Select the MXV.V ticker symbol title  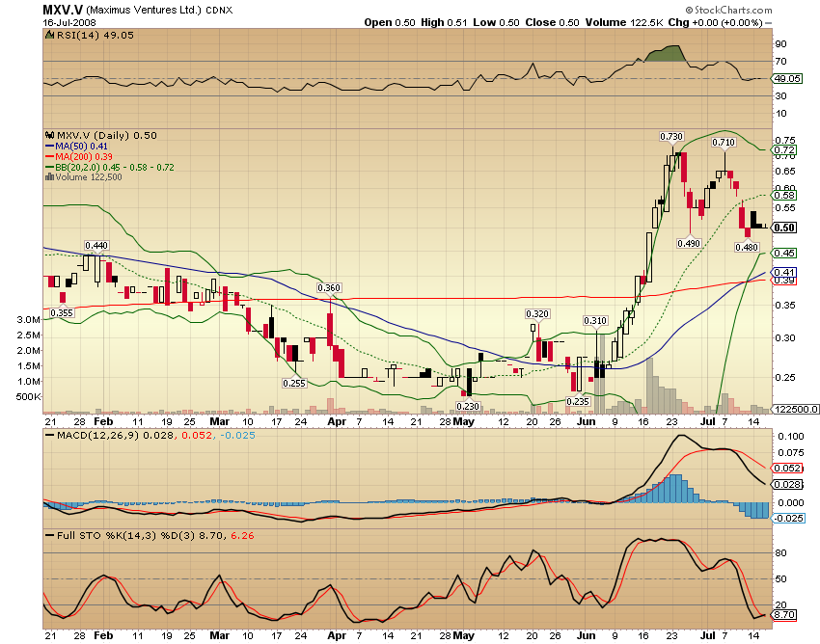point(63,10)
